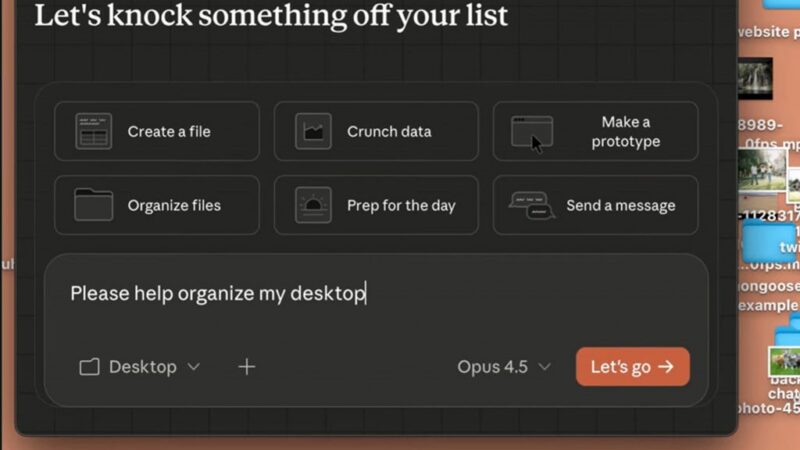Click the plus icon to add attachment
Viewport: 800px width, 450px height.
(x=246, y=367)
